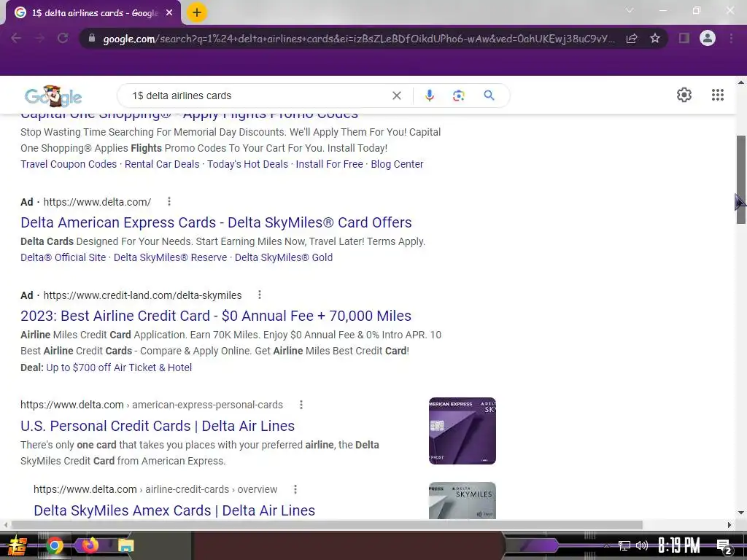Bookmark this page with the star
The height and width of the screenshot is (560, 747).
tap(655, 38)
